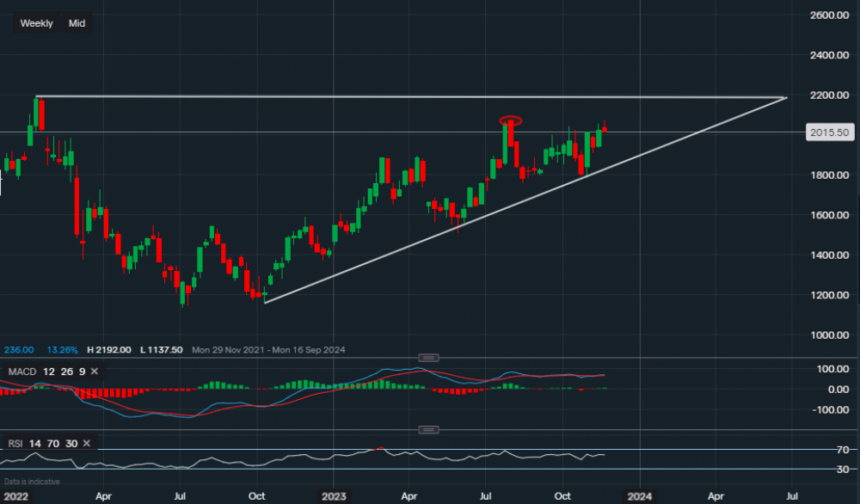Toggle the Mid price display mode
The image size is (860, 504).
(x=77, y=23)
